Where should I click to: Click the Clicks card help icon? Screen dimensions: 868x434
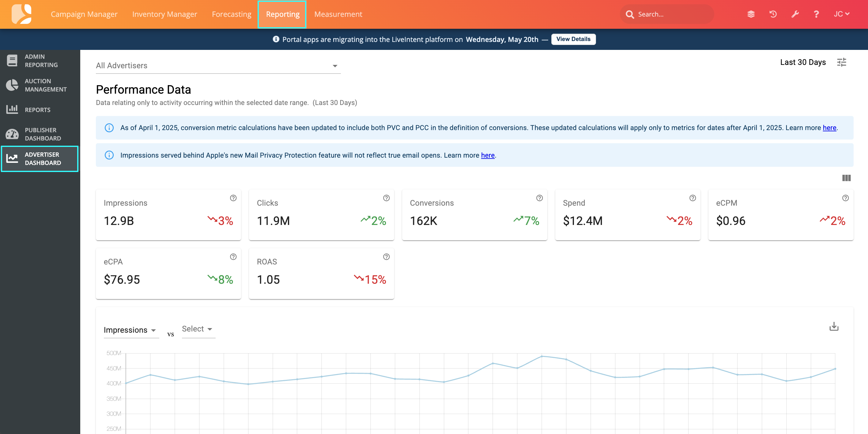click(387, 198)
